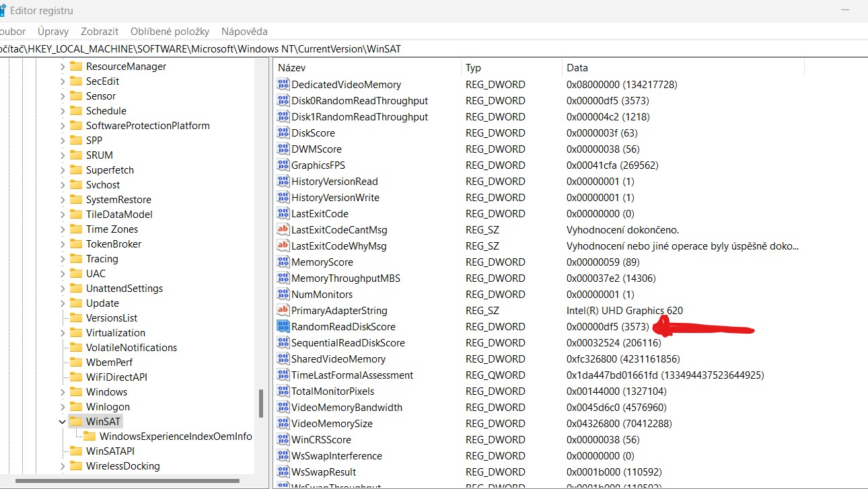Click the tree pane vertical scrollbar thumb
Image resolution: width=868 pixels, height=489 pixels.
(261, 404)
